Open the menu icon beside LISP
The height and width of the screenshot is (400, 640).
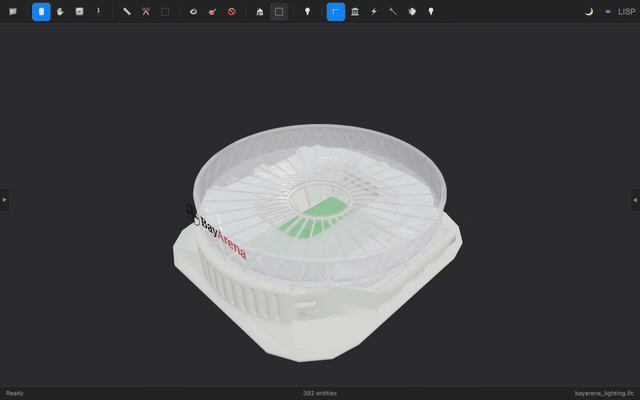pyautogui.click(x=608, y=12)
